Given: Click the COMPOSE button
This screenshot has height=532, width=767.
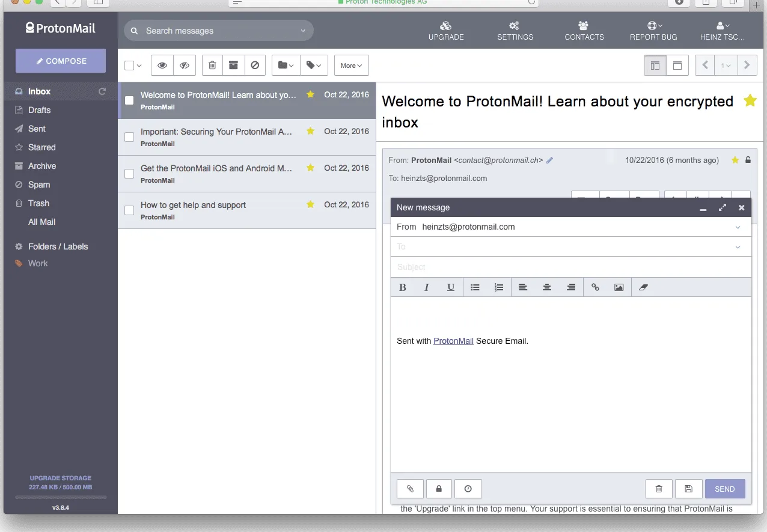Looking at the screenshot, I should click(60, 61).
